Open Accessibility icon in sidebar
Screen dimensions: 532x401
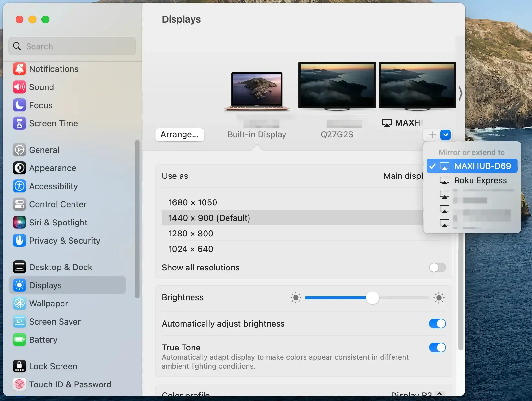tap(19, 186)
